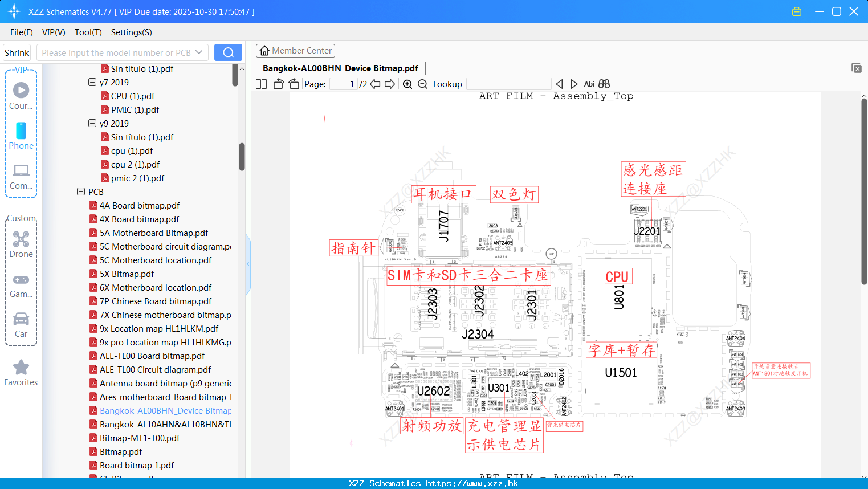Click the restore panel icon at top right

click(857, 68)
